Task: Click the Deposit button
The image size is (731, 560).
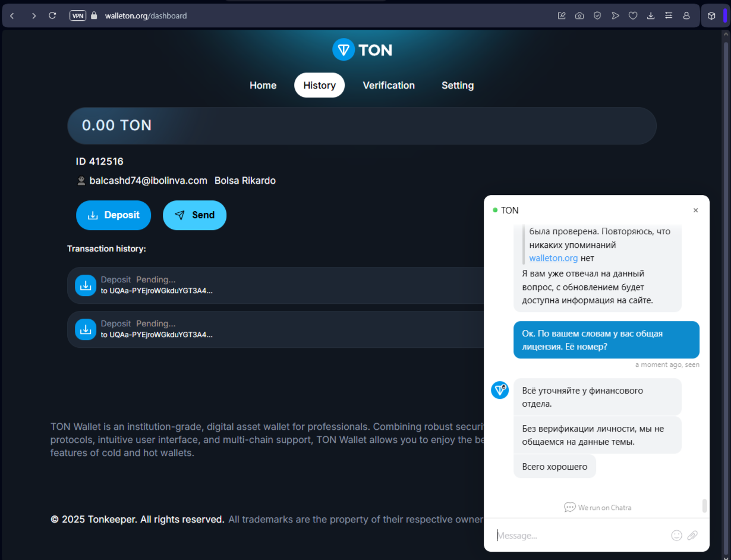Action: click(x=114, y=215)
